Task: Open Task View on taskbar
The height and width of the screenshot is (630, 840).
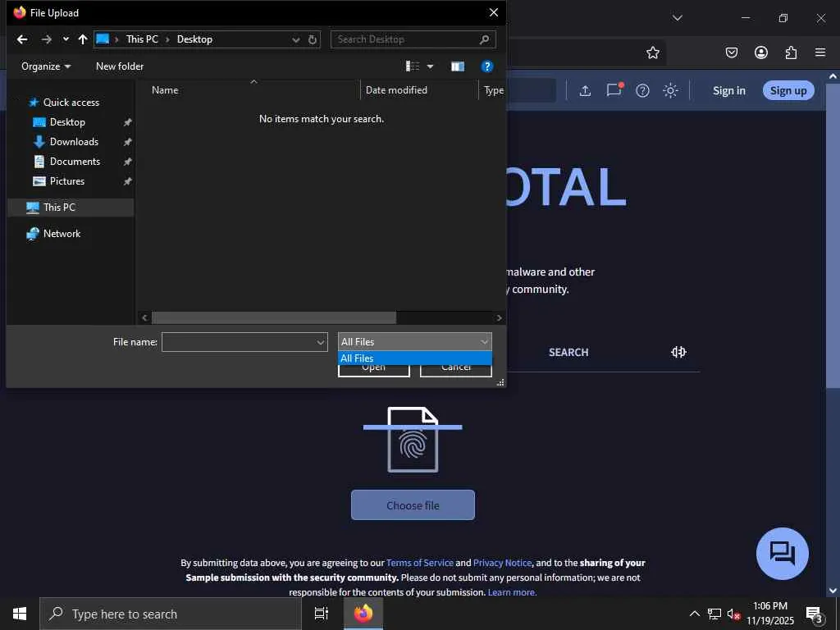Action: click(322, 614)
